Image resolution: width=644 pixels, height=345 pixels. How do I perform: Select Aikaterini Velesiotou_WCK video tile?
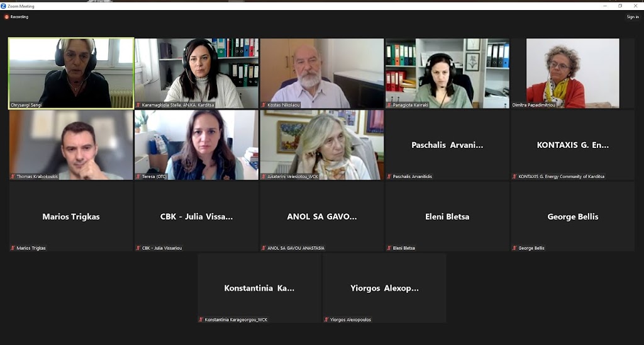pyautogui.click(x=322, y=145)
